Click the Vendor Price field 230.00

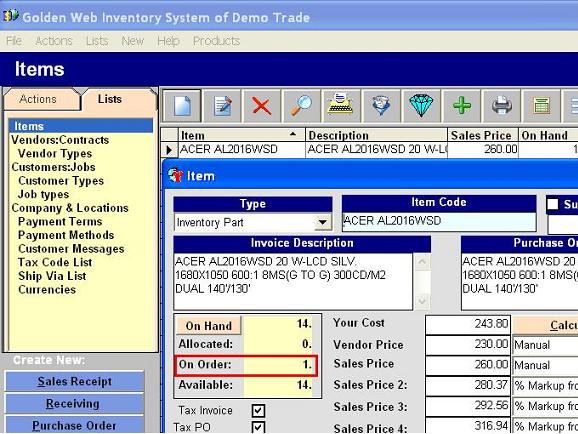click(x=467, y=345)
